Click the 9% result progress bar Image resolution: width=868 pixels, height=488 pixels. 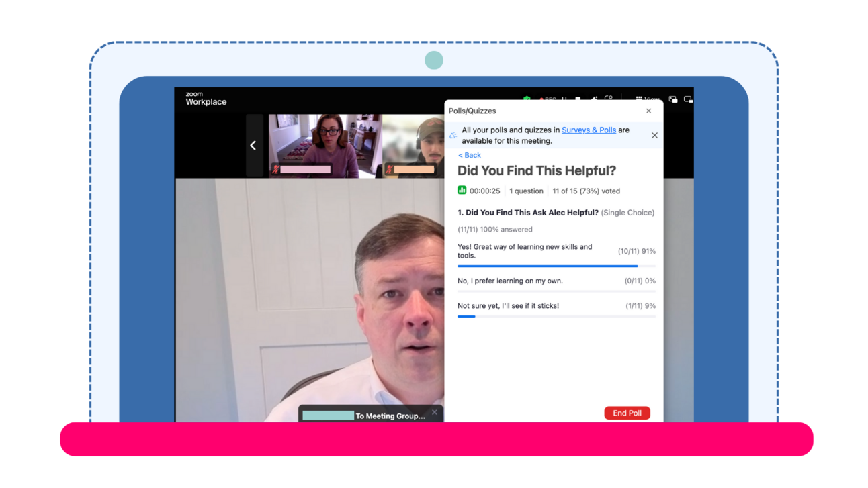pyautogui.click(x=556, y=316)
